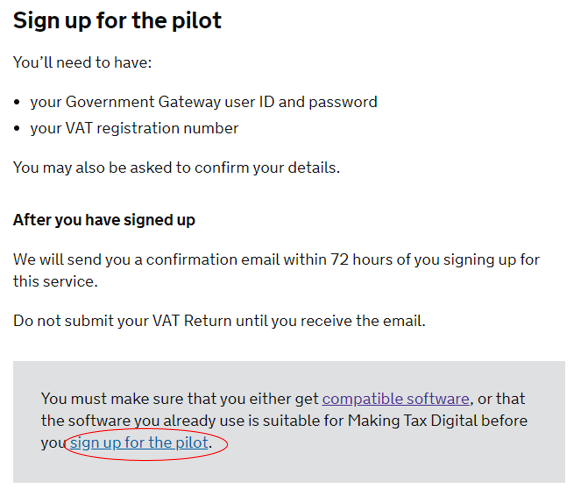The image size is (577, 501).
Task: Click the bullet dot before VAT registration item
Action: (x=17, y=129)
